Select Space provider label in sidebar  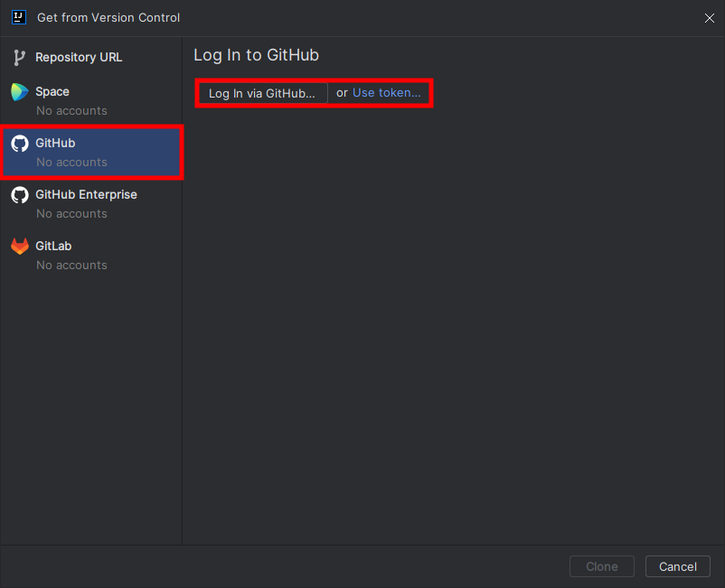52,91
